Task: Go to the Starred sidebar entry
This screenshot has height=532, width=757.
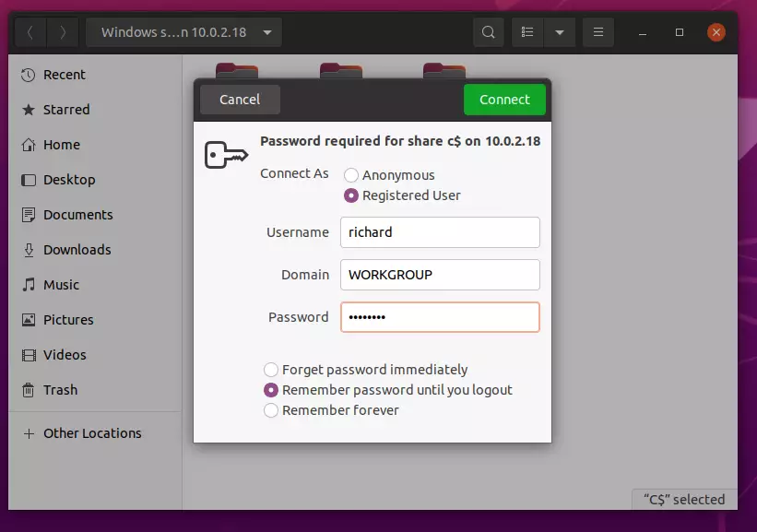Action: [x=95, y=110]
